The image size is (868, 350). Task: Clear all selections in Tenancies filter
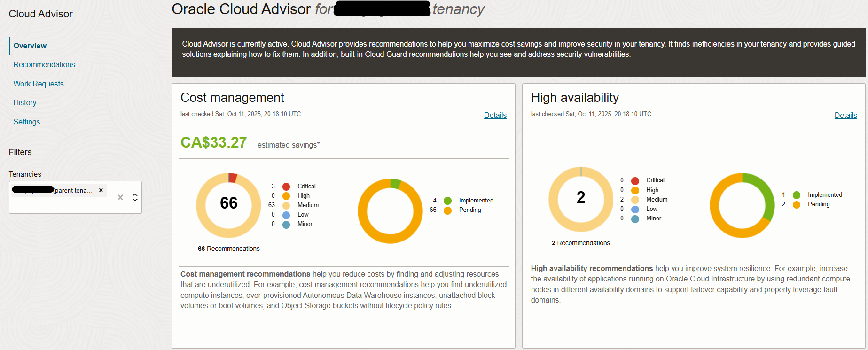(120, 197)
